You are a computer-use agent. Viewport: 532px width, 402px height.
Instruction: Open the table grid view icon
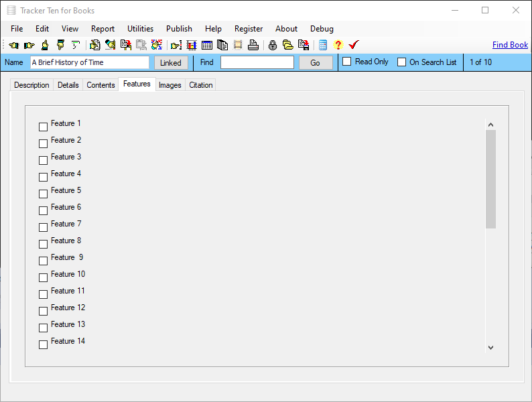207,45
